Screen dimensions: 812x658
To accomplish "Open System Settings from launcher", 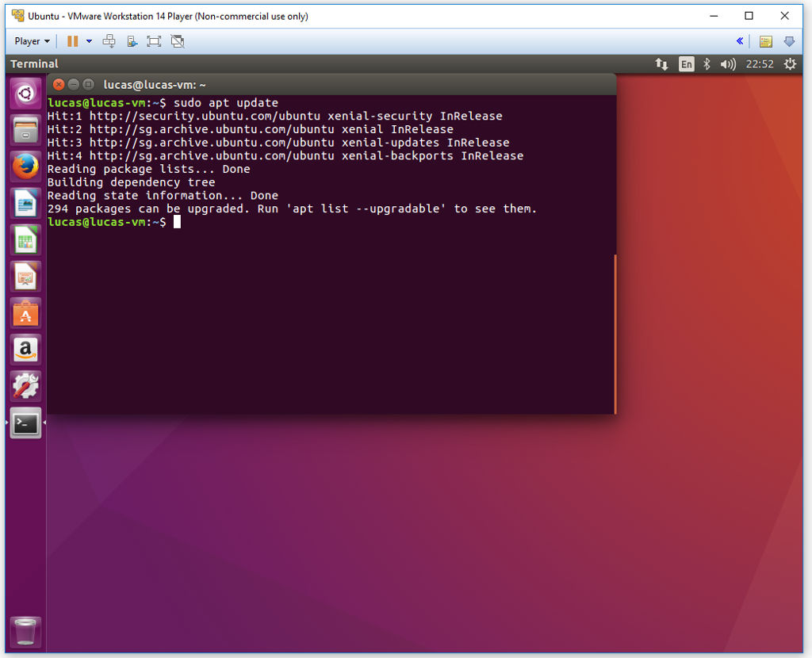I will (x=25, y=386).
